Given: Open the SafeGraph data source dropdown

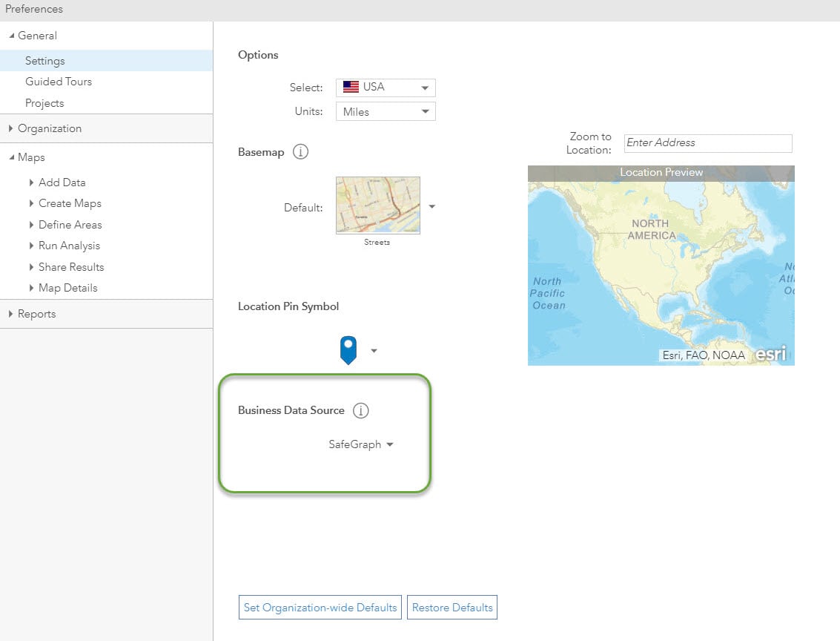Looking at the screenshot, I should tap(390, 444).
